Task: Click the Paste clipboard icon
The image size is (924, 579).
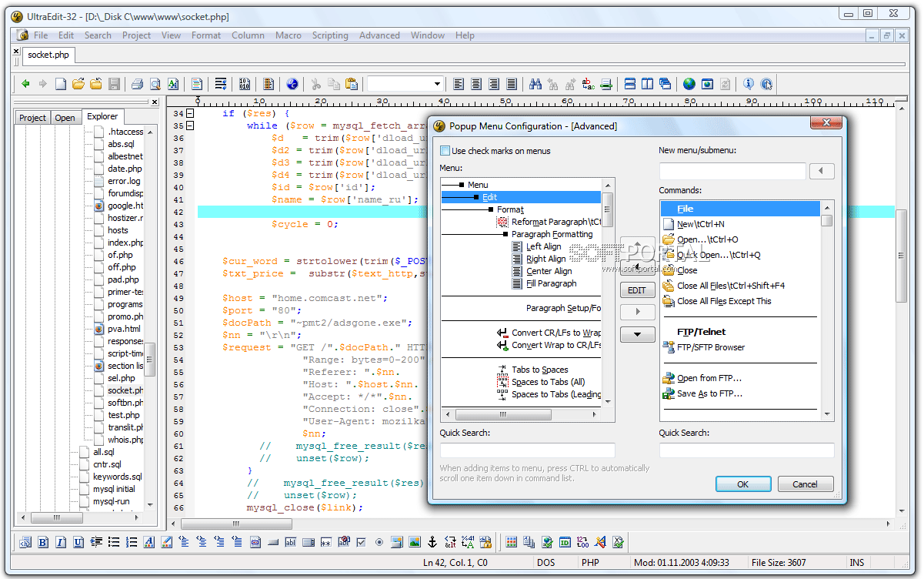Action: click(352, 84)
